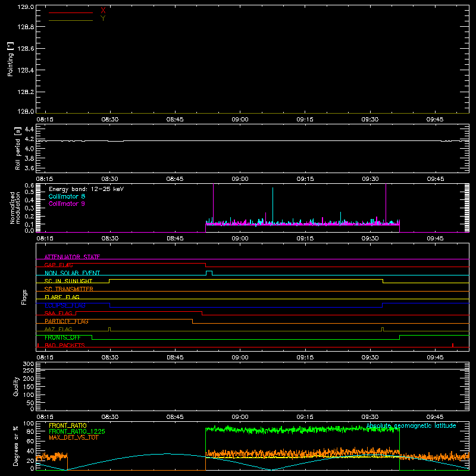Screen dimensions: 476x476
Task: Click 09:15 time label under modulation panel
Action: click(305, 239)
